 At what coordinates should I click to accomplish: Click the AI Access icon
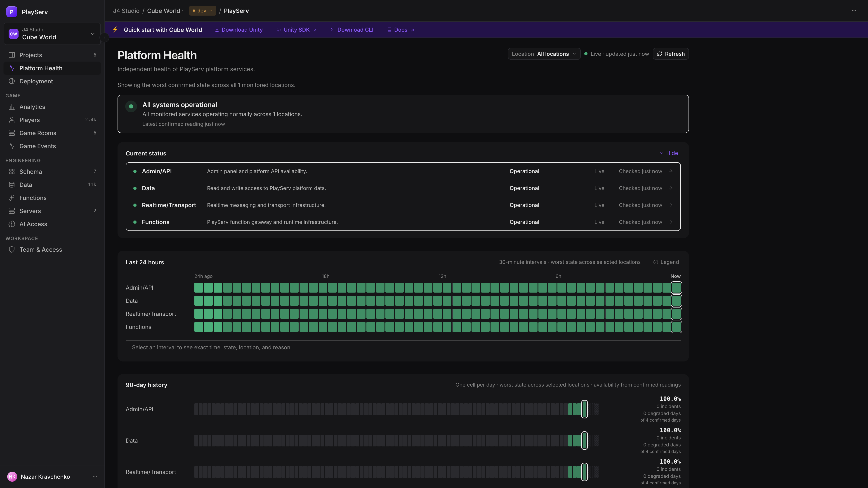click(12, 224)
